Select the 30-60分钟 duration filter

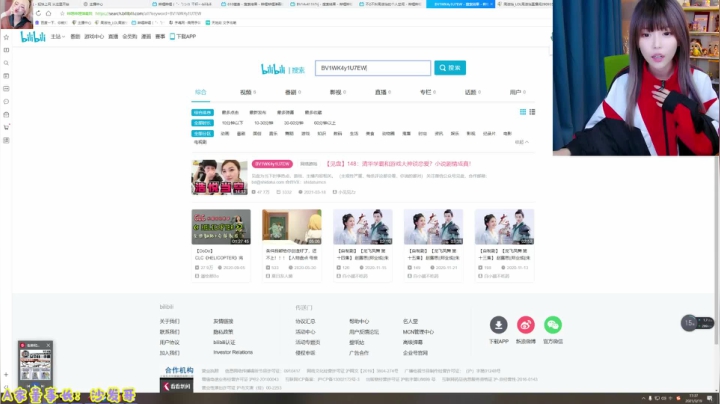(293, 123)
